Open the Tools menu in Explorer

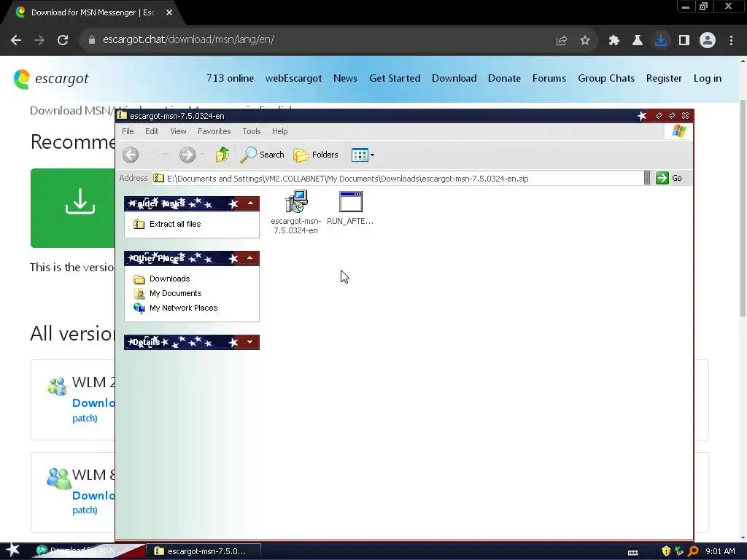click(252, 131)
